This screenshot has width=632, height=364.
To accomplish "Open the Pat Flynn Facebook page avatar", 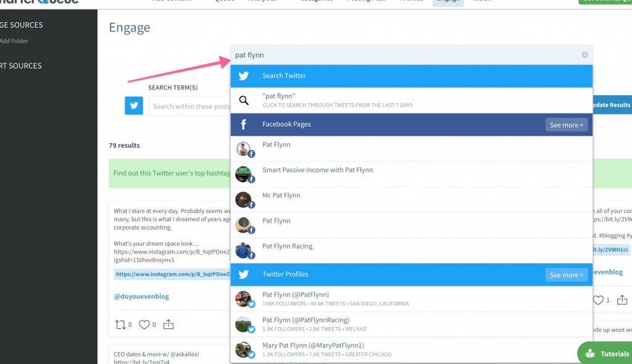I will [x=243, y=149].
